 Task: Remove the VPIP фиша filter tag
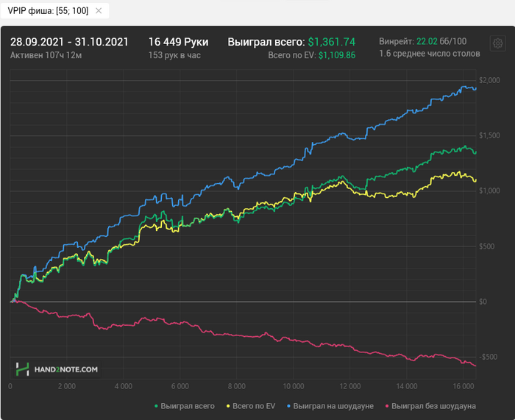pos(99,11)
